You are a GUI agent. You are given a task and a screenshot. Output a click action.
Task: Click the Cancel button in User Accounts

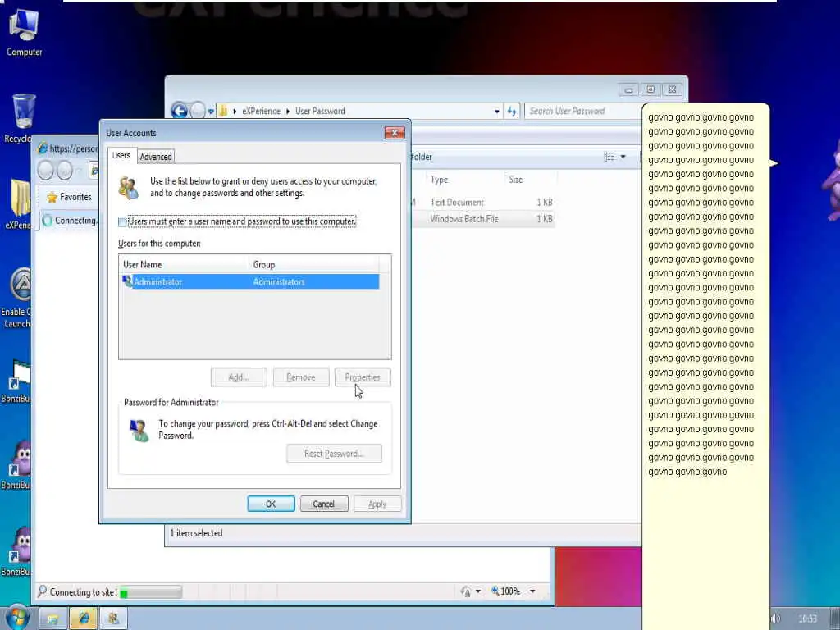coord(324,504)
